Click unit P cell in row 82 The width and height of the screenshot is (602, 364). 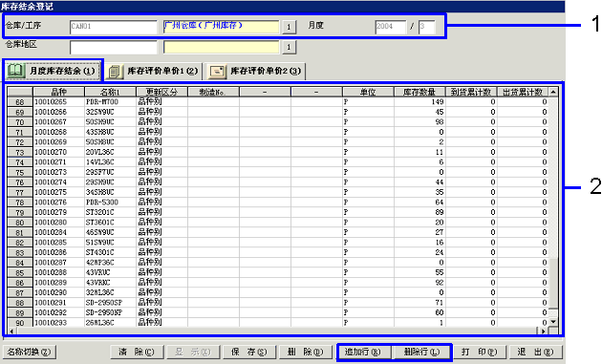pyautogui.click(x=368, y=243)
